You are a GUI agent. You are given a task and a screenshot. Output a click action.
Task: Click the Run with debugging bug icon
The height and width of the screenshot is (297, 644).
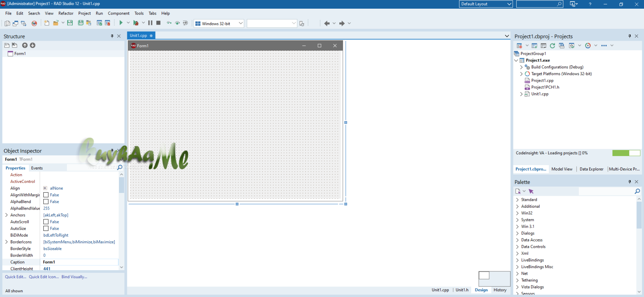[x=136, y=23]
